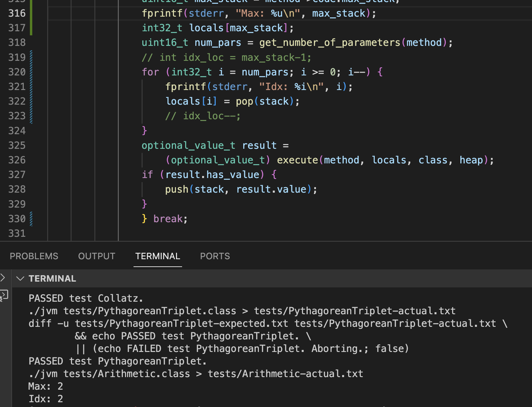532x407 pixels.
Task: Click the 'PASSED test Collatz.' terminal line
Action: [86, 298]
